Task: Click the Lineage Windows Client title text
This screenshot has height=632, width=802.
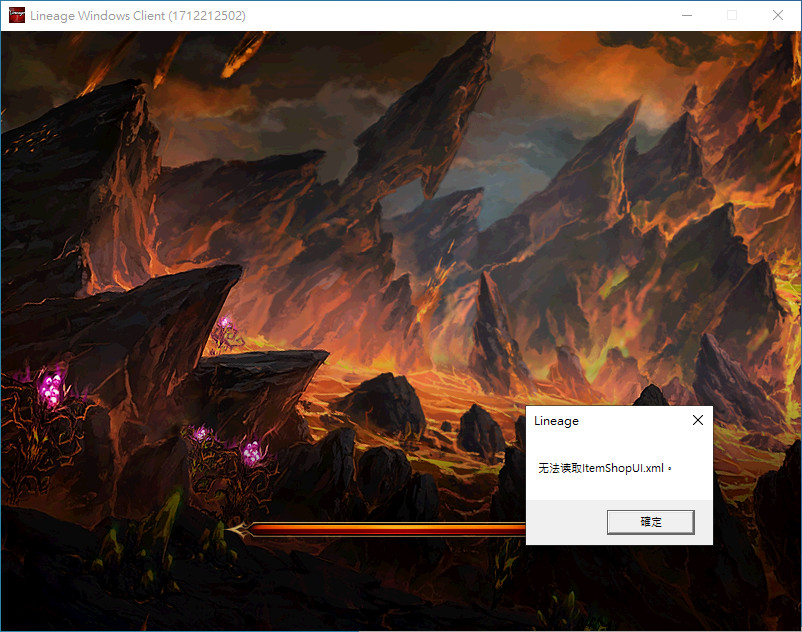Action: (138, 16)
